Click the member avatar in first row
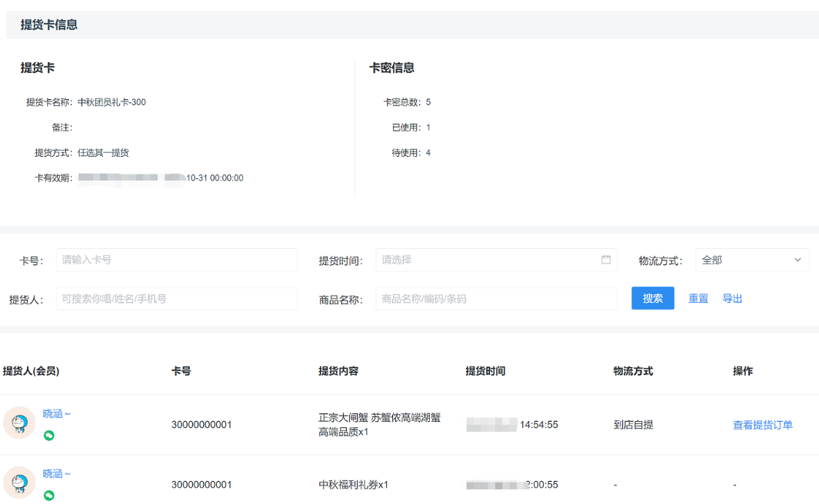Image resolution: width=819 pixels, height=504 pixels. (x=19, y=423)
